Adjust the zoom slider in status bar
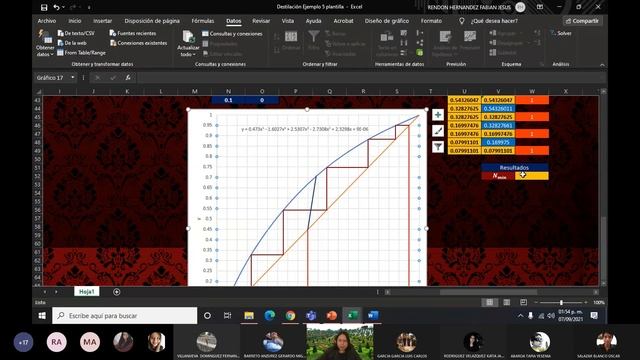Screen dimensions: 640x360 click(x=561, y=302)
